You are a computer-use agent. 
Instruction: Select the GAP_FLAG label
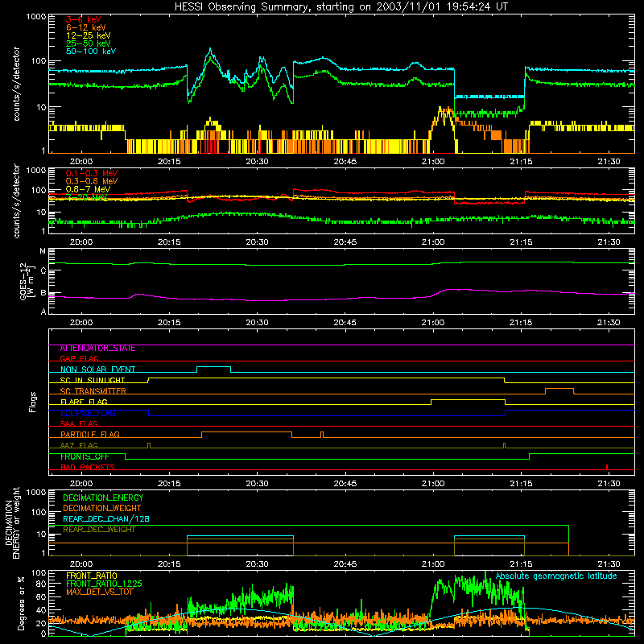coord(79,358)
